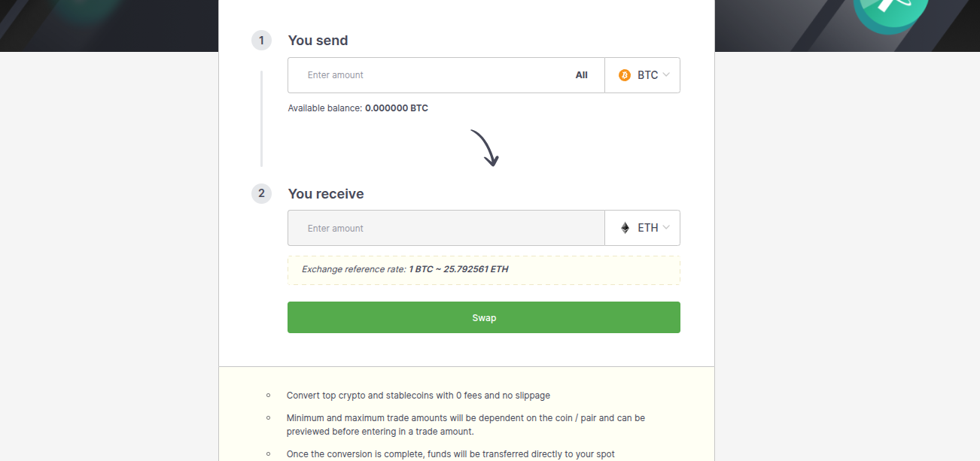Click the "You receive" heading

coord(325,194)
